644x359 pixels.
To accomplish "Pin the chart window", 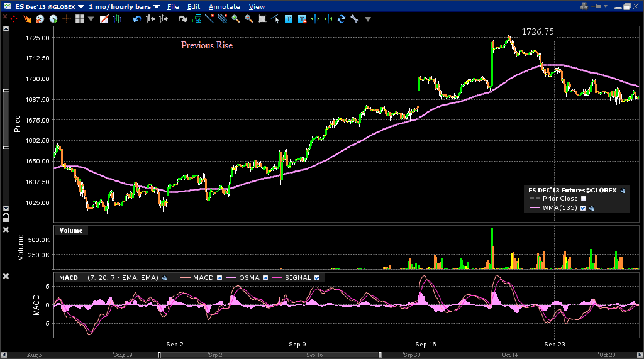I will tap(597, 6).
